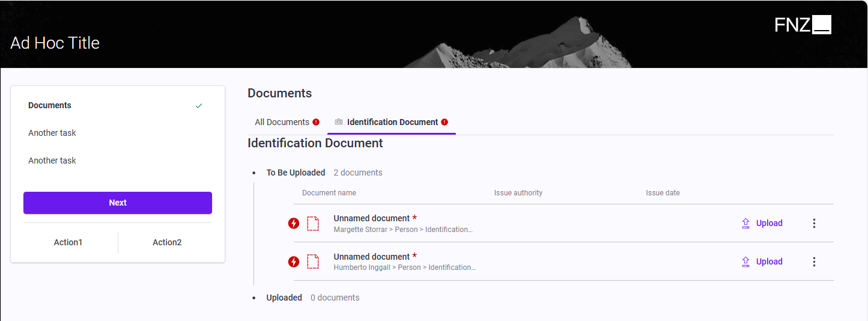Image resolution: width=868 pixels, height=321 pixels.
Task: Click red alert icon for Margette Storrar document
Action: coord(293,224)
